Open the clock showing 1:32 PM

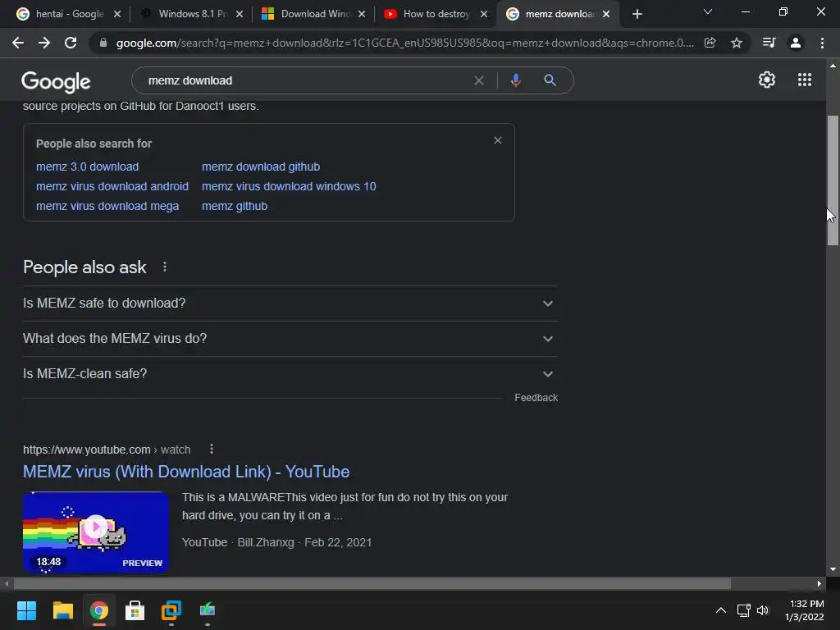(804, 610)
